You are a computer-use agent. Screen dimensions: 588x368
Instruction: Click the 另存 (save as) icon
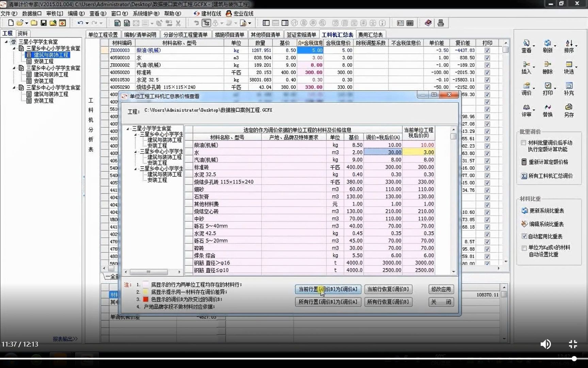569,107
